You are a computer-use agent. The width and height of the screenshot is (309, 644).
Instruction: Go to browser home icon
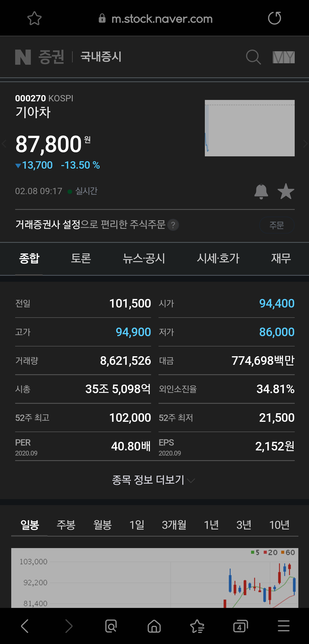click(x=154, y=626)
